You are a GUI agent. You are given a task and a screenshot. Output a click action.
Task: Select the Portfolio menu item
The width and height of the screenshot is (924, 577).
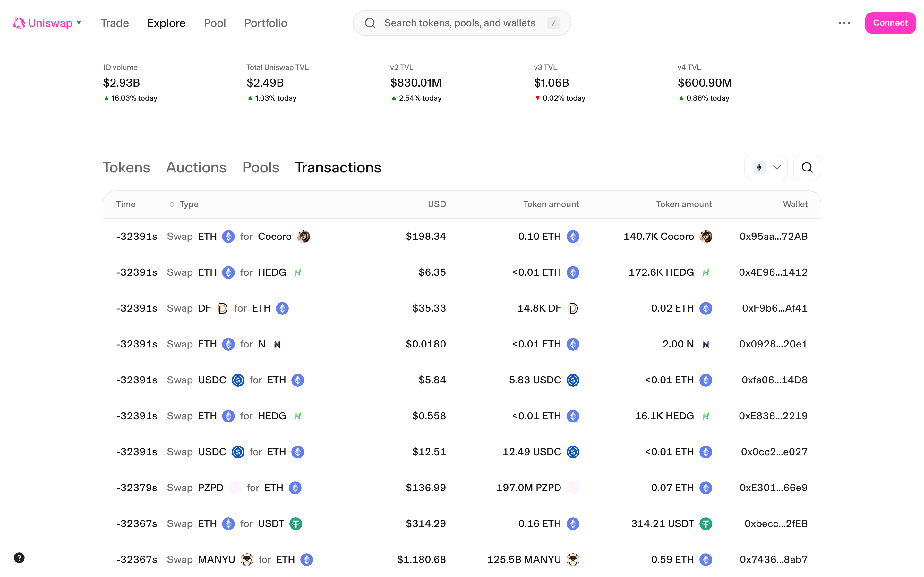tap(265, 23)
